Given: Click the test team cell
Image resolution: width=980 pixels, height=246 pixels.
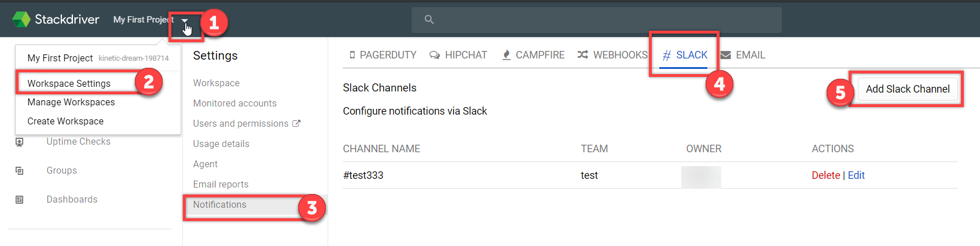Looking at the screenshot, I should pyautogui.click(x=589, y=175).
